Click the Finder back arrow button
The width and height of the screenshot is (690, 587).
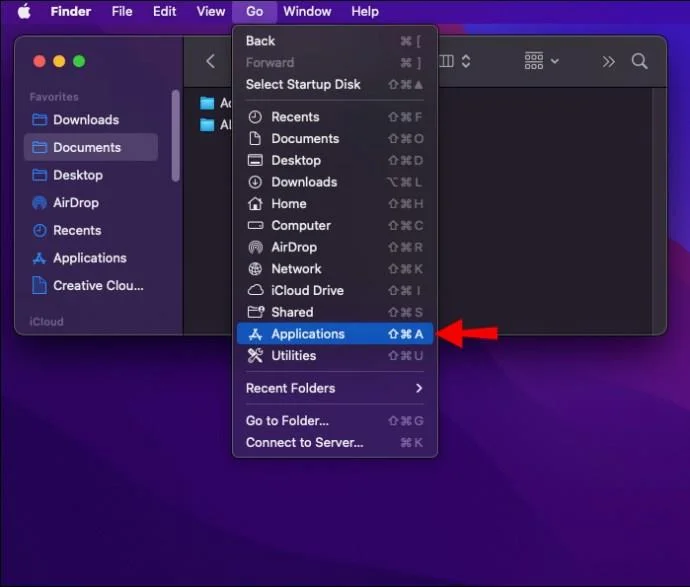tap(210, 61)
